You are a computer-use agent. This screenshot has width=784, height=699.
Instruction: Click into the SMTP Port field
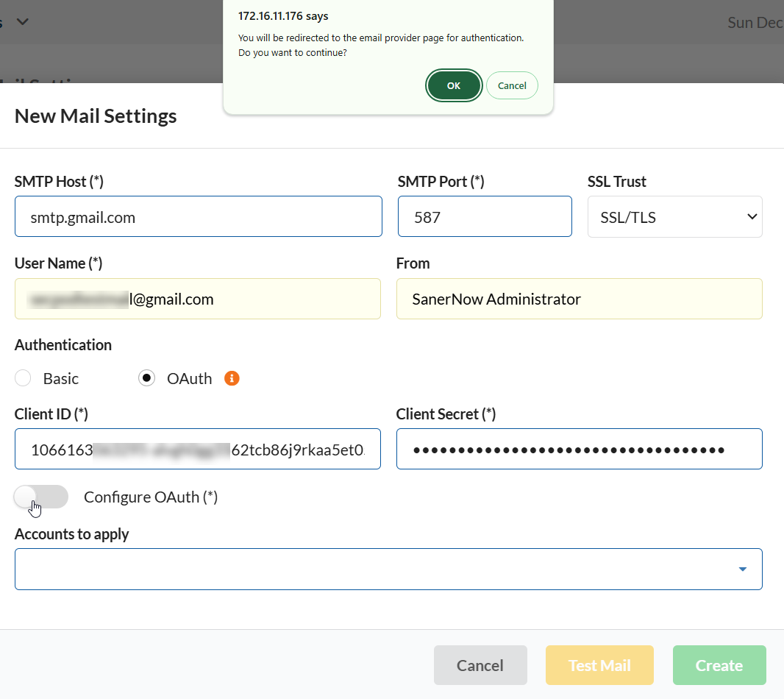pos(485,216)
